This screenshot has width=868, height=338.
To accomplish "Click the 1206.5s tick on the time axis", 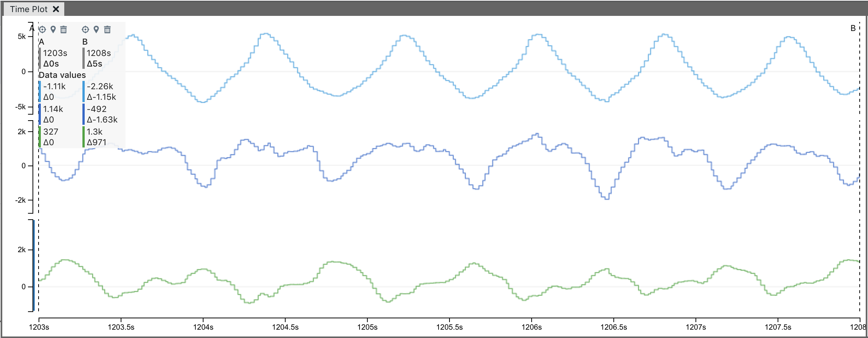I will [x=613, y=327].
